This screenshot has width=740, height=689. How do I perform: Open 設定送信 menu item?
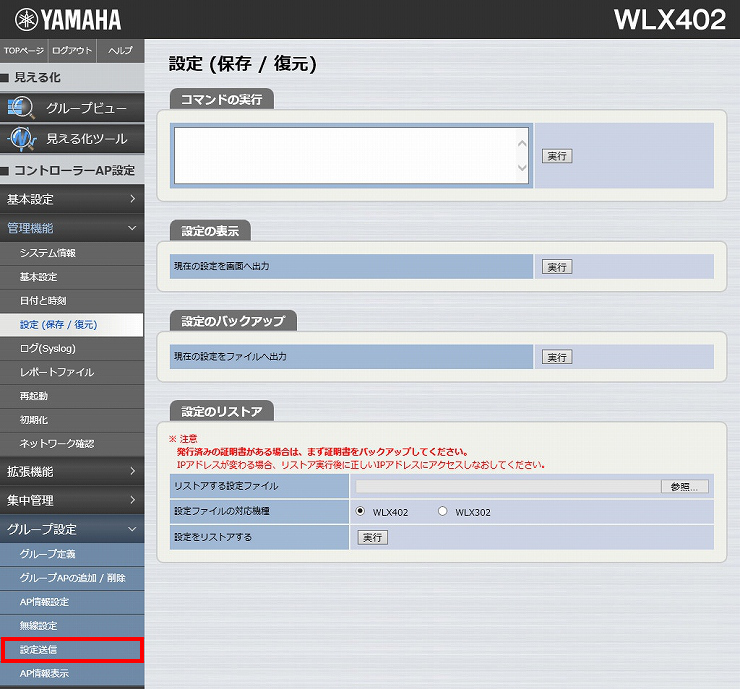tap(72, 650)
